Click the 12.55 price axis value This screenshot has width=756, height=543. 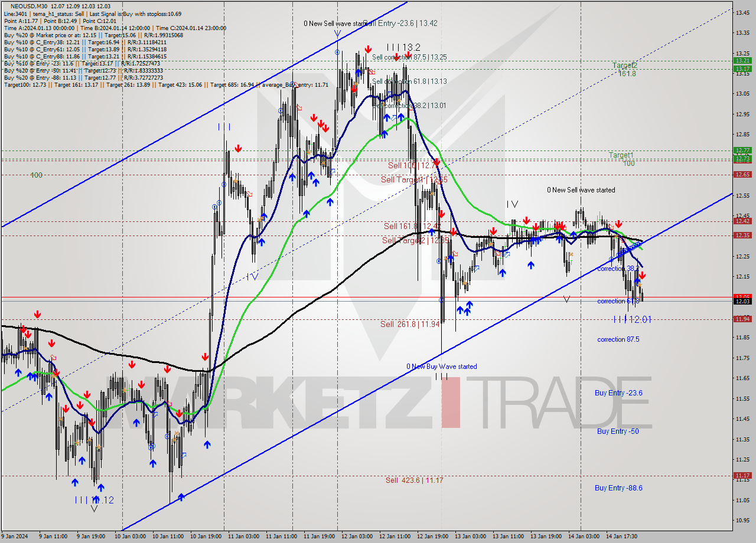tap(743, 195)
